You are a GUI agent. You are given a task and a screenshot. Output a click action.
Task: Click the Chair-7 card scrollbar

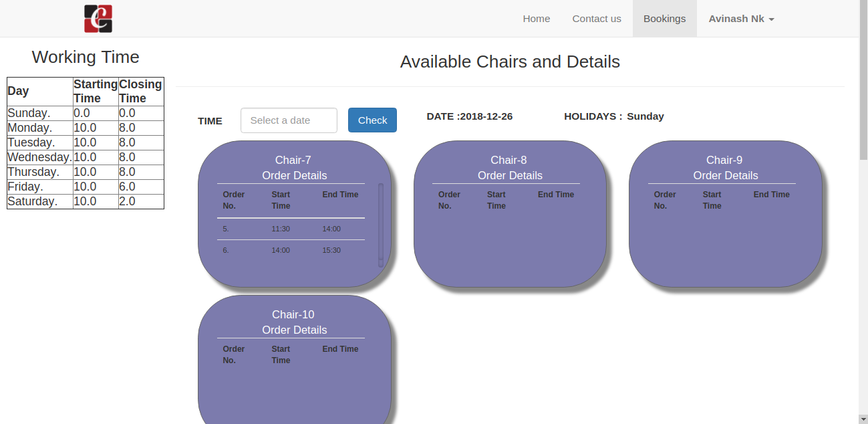tap(381, 225)
